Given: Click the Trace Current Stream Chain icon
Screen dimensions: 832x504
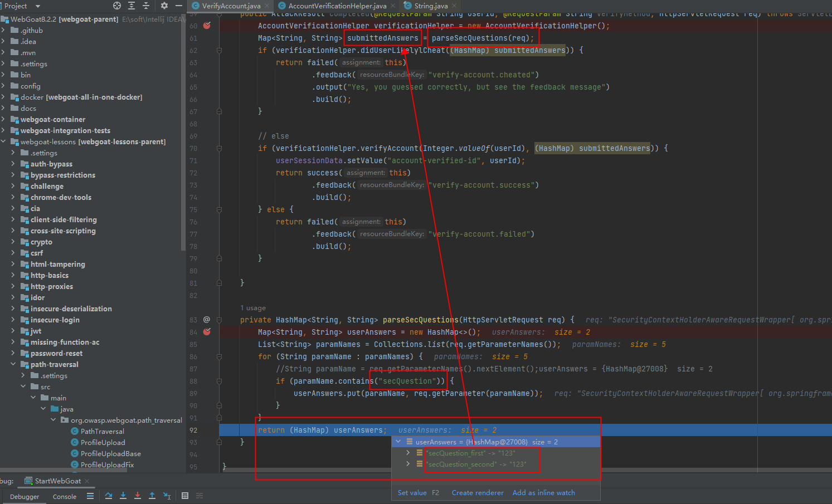Looking at the screenshot, I should click(x=200, y=496).
